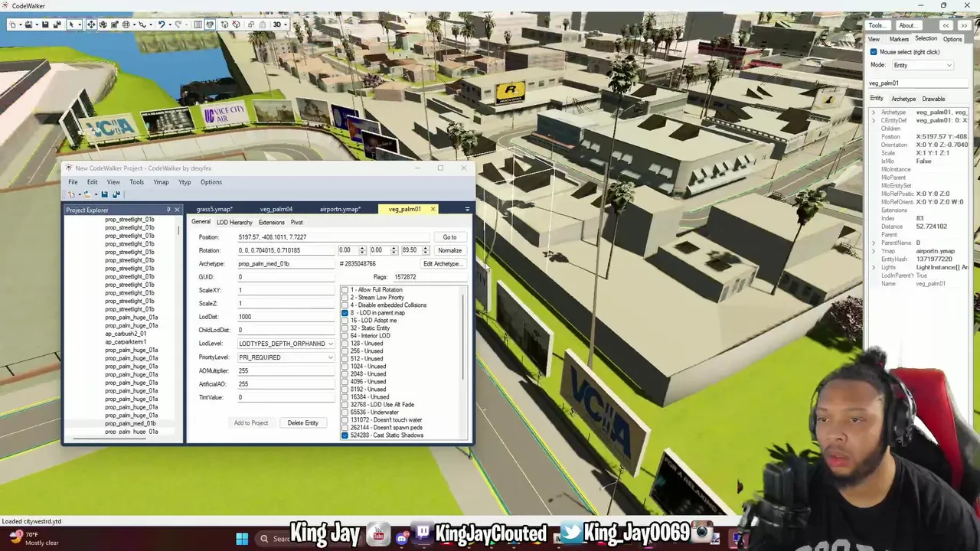Click the Windows Start icon on taskbar
980x551 pixels.
pyautogui.click(x=242, y=538)
